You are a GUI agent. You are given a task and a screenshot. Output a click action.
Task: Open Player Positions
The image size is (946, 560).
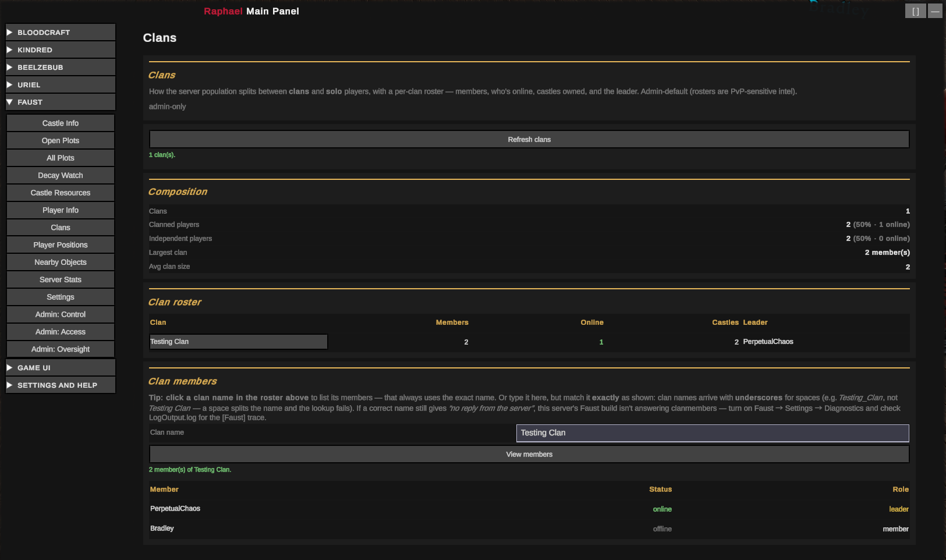(x=61, y=245)
